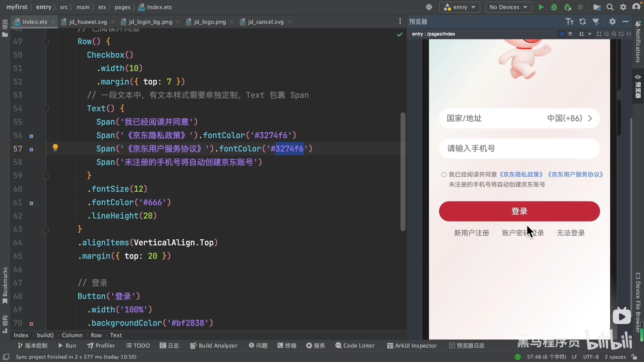The image size is (644, 362).
Task: Click the red 登录 button in preview
Action: click(x=519, y=212)
